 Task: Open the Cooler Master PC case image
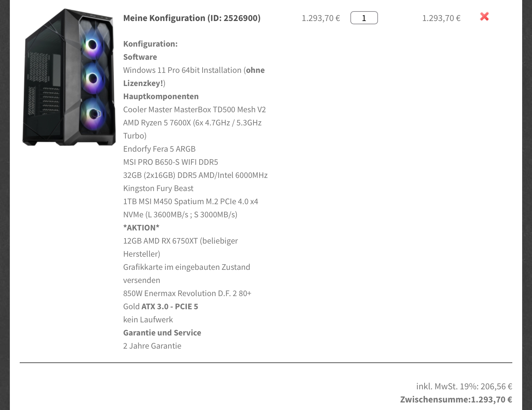tap(69, 77)
